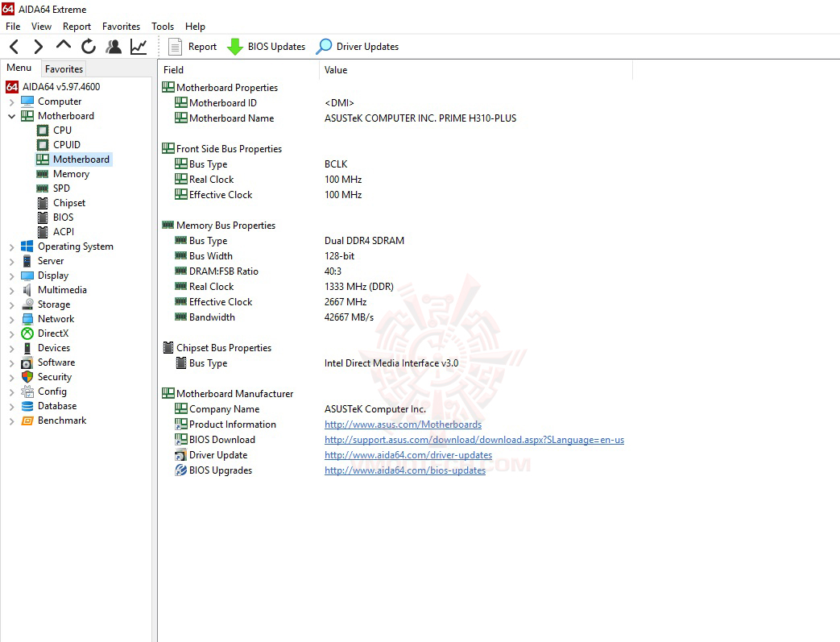Open the line graph monitoring icon

pos(138,46)
